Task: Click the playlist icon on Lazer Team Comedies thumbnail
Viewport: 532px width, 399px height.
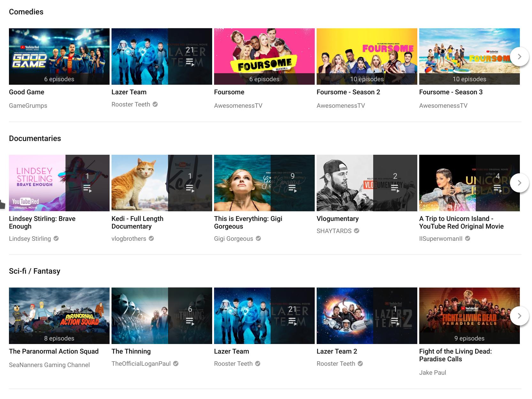Action: coord(190,62)
